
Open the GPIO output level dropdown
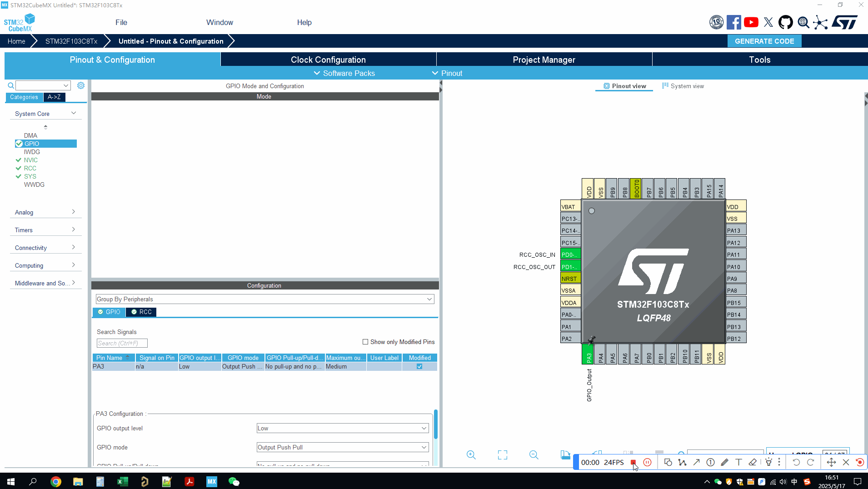(343, 428)
